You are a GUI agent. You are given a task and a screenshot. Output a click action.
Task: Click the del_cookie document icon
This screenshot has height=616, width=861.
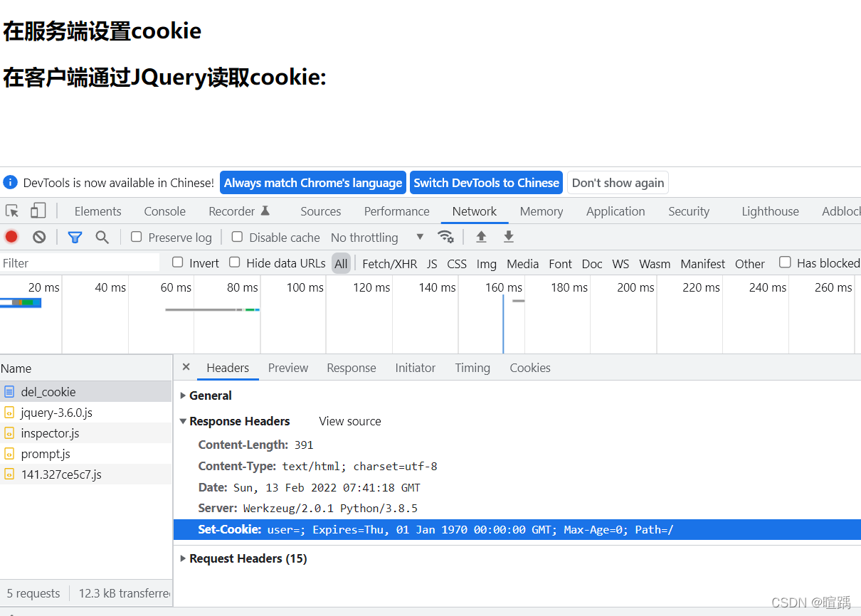[x=9, y=391]
